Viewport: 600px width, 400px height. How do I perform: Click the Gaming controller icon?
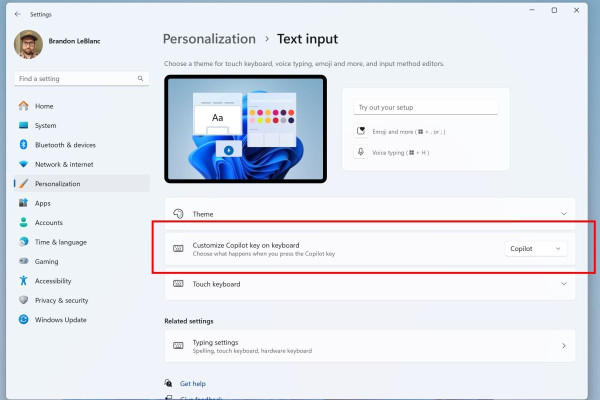(23, 261)
